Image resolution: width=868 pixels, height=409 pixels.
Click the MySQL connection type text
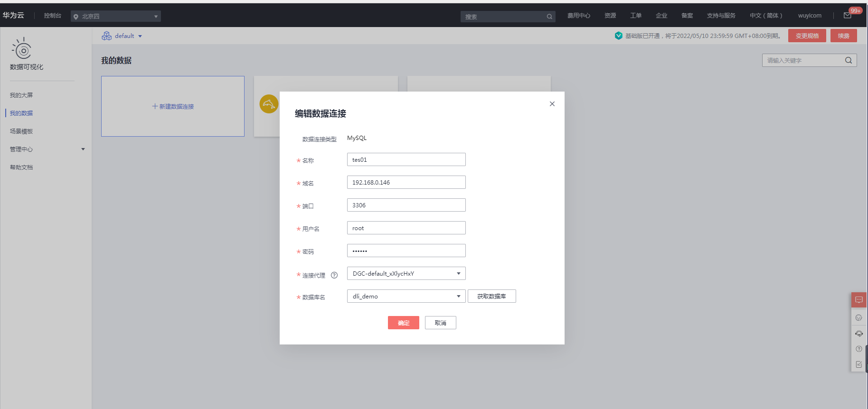pyautogui.click(x=357, y=138)
